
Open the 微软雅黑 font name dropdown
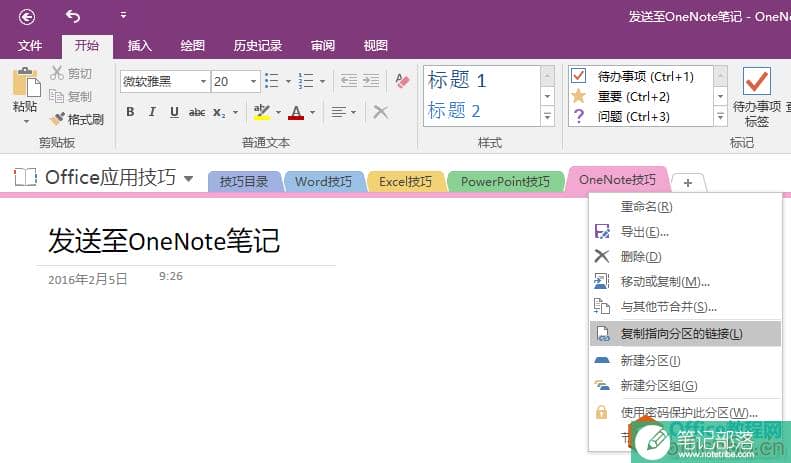pos(203,81)
